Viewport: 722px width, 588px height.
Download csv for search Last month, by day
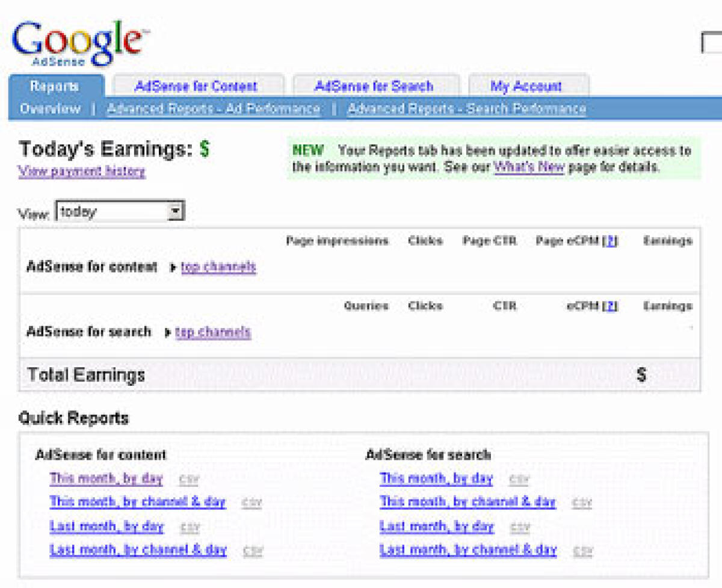(x=520, y=527)
